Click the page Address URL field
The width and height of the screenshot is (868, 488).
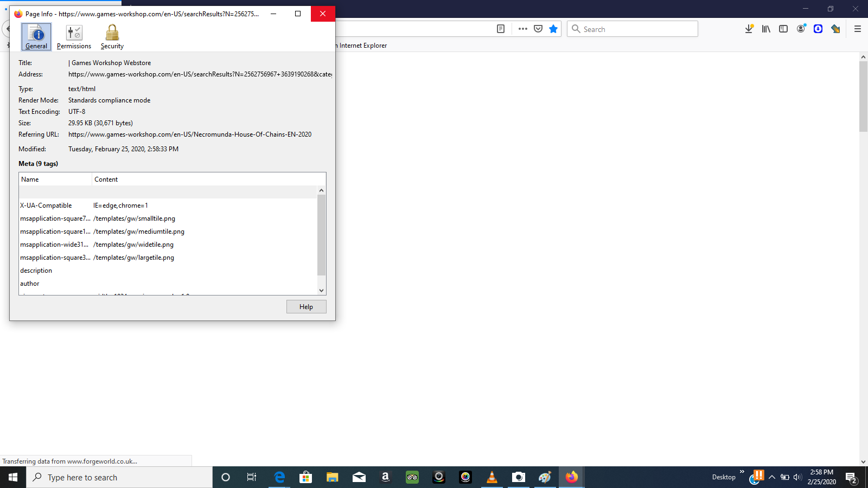pos(200,74)
